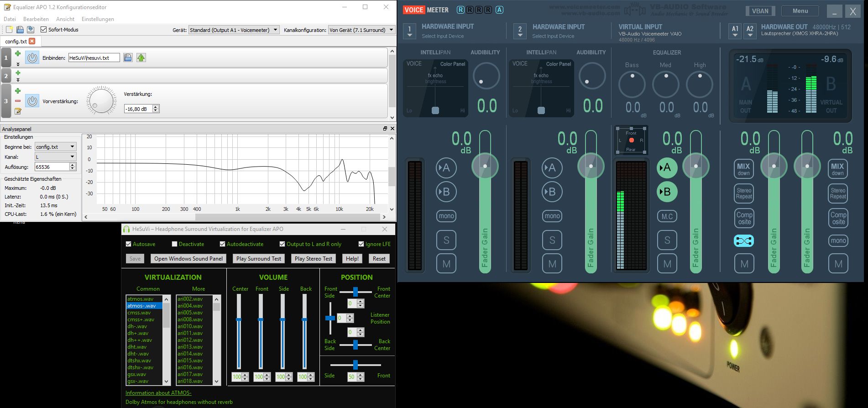The width and height of the screenshot is (868, 408).
Task: Expand filter row 1 with double chevron
Action: (x=18, y=64)
